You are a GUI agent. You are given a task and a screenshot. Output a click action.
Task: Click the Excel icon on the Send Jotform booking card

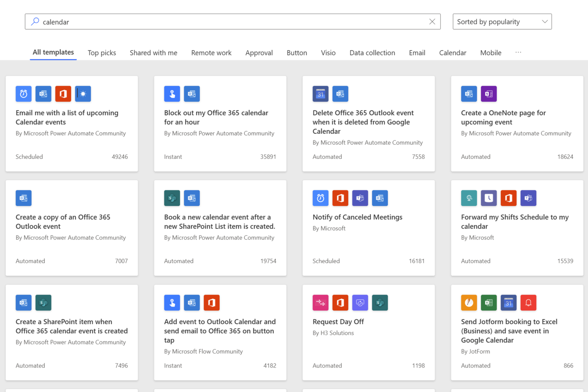(x=489, y=303)
